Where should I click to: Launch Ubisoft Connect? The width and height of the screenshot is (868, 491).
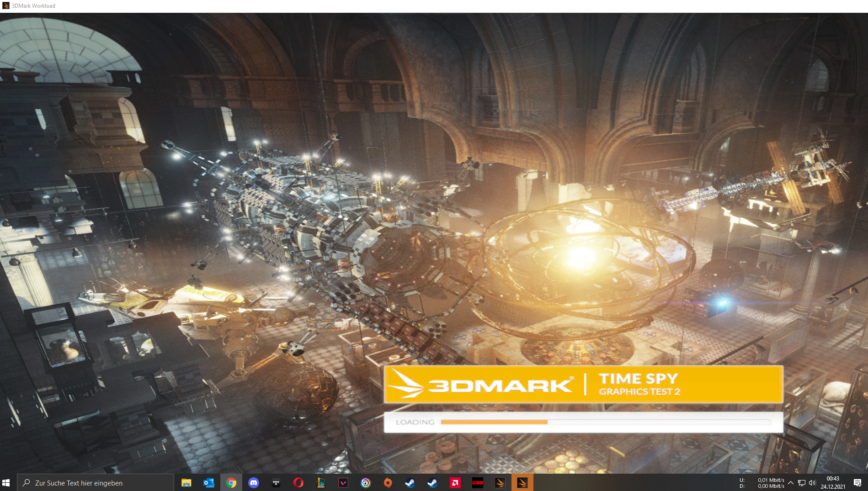pos(365,482)
